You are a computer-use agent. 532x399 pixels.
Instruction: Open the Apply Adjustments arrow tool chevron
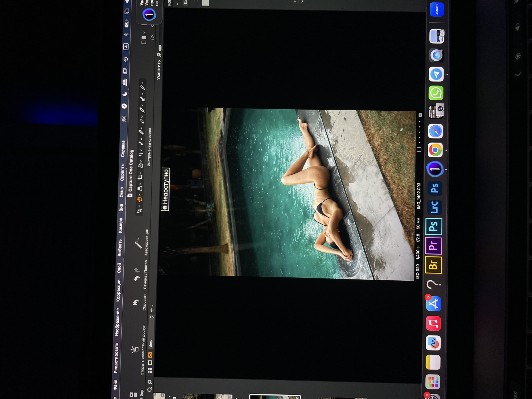coord(143,94)
